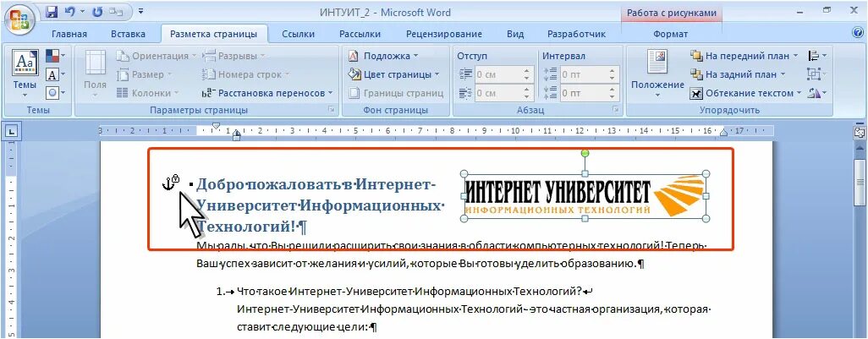Image resolution: width=868 pixels, height=339 pixels.
Task: Switch to the Вставка tab
Action: 128,35
